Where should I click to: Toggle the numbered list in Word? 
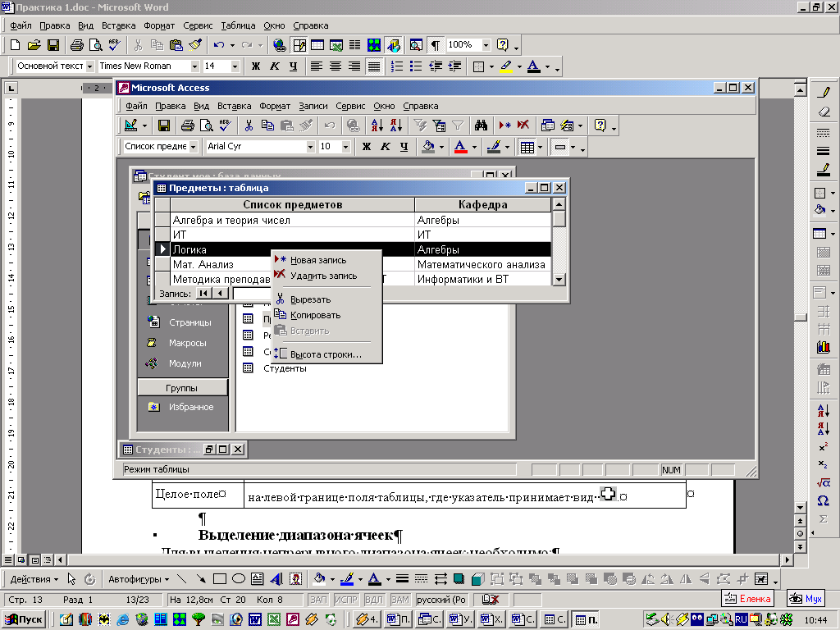coord(397,66)
